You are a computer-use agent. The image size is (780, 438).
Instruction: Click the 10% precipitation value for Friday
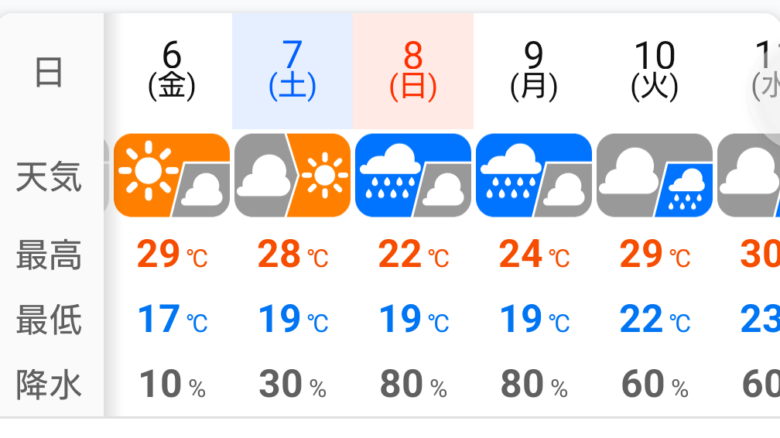(x=172, y=384)
